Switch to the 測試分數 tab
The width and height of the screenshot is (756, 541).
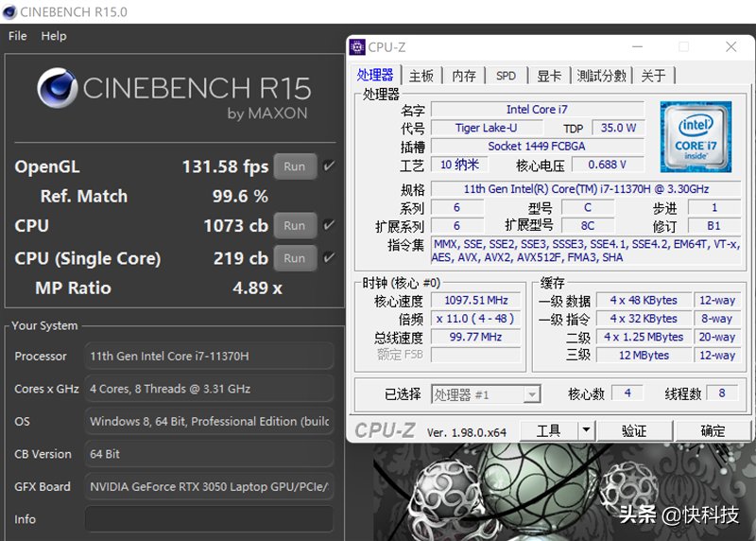pyautogui.click(x=601, y=76)
